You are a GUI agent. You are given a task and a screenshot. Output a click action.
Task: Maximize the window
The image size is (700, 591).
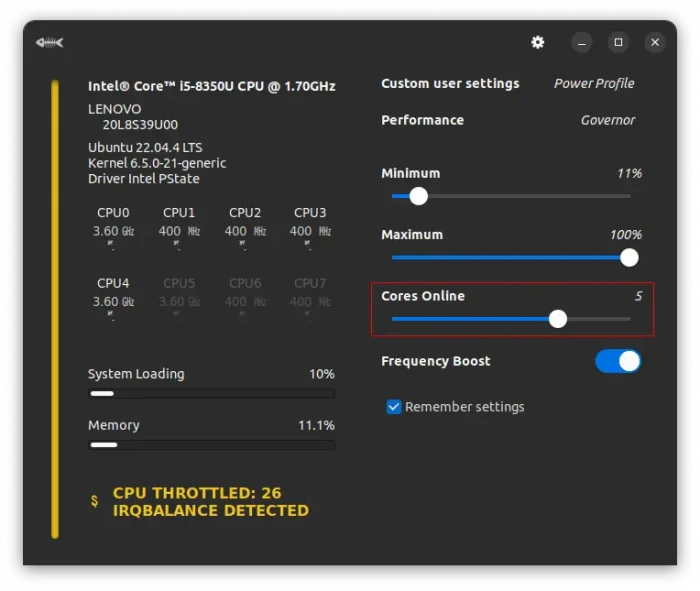[x=618, y=42]
